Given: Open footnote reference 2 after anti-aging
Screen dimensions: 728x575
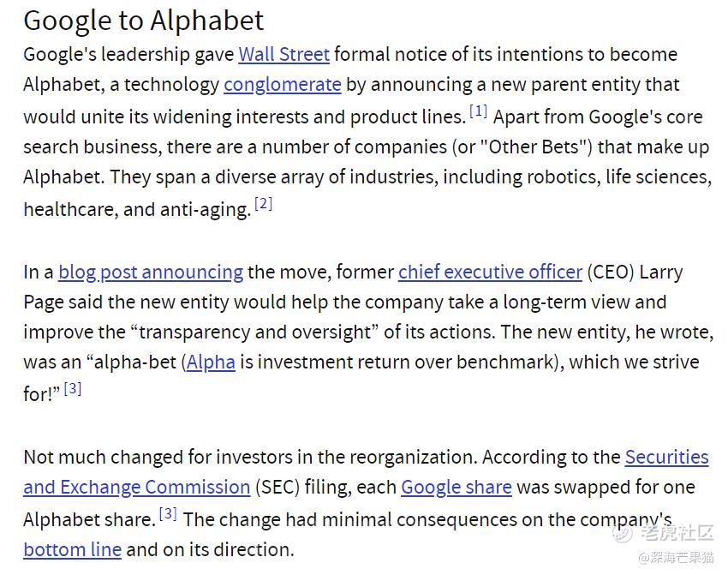Looking at the screenshot, I should [x=263, y=203].
